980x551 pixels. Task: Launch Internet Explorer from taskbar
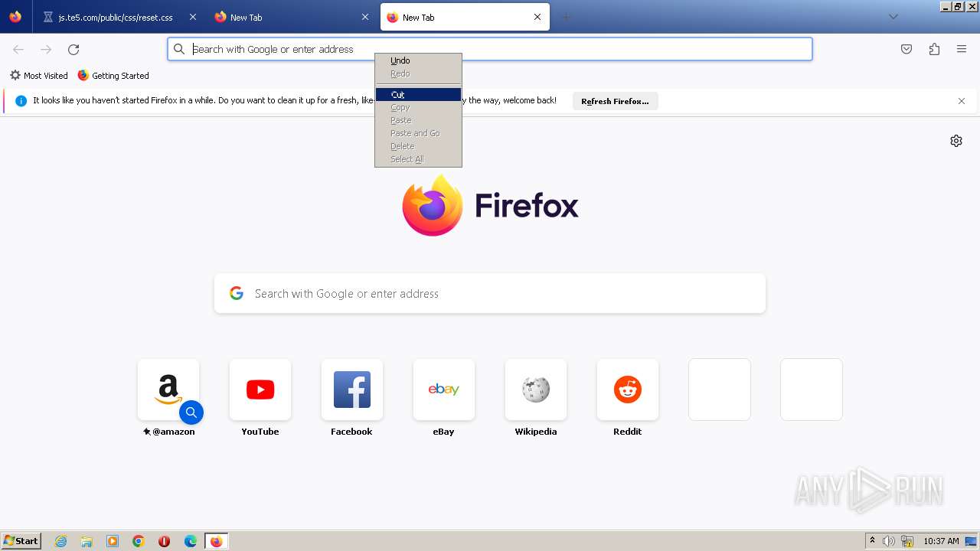pyautogui.click(x=60, y=541)
